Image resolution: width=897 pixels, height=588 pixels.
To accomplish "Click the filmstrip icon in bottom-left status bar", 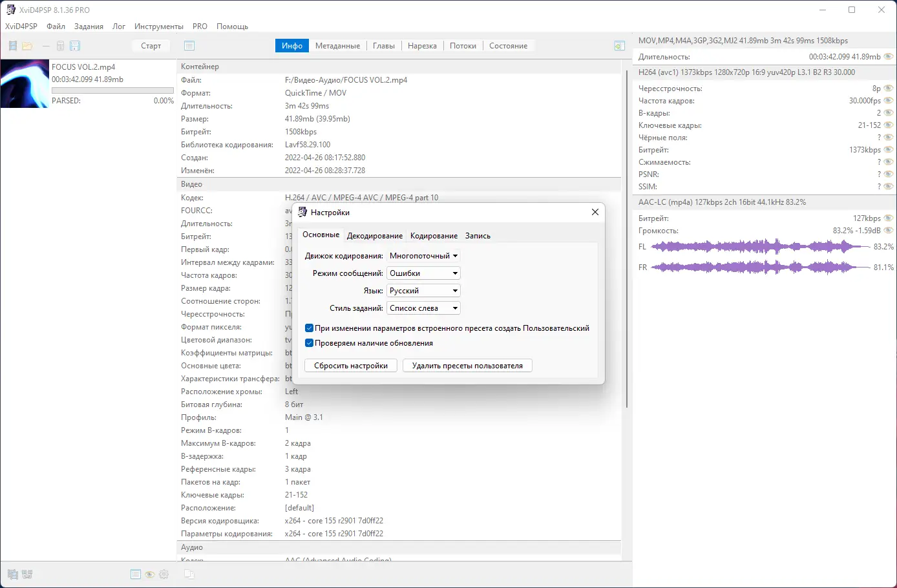I will pyautogui.click(x=13, y=574).
